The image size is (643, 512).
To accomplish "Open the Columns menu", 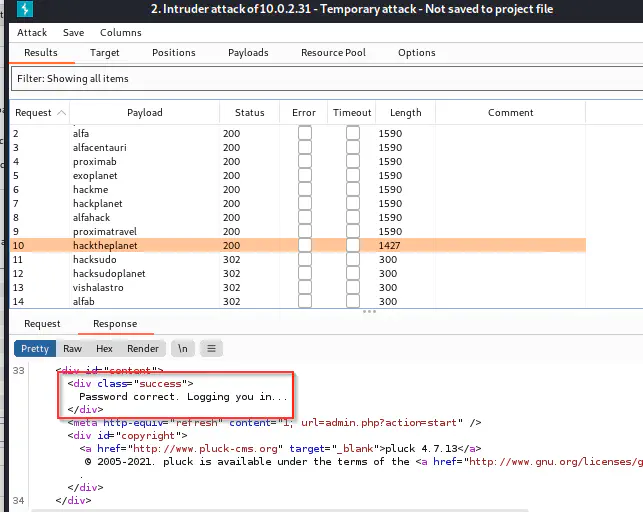I will 120,33.
